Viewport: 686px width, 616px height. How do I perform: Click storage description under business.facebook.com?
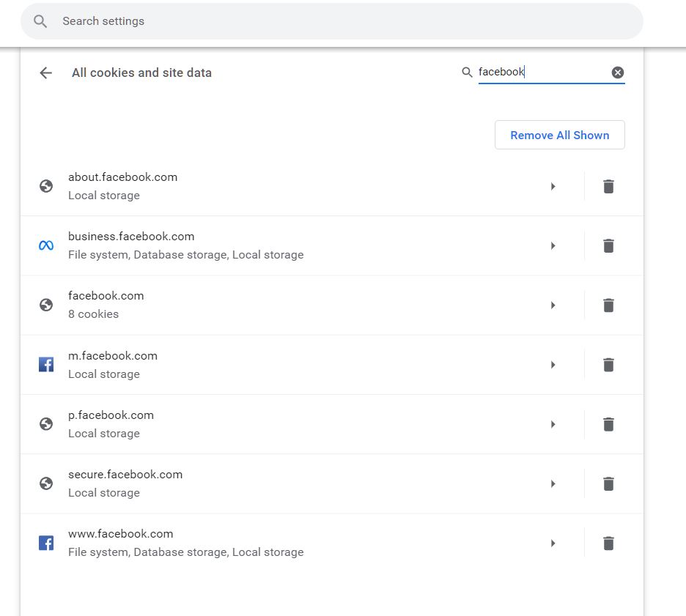186,255
